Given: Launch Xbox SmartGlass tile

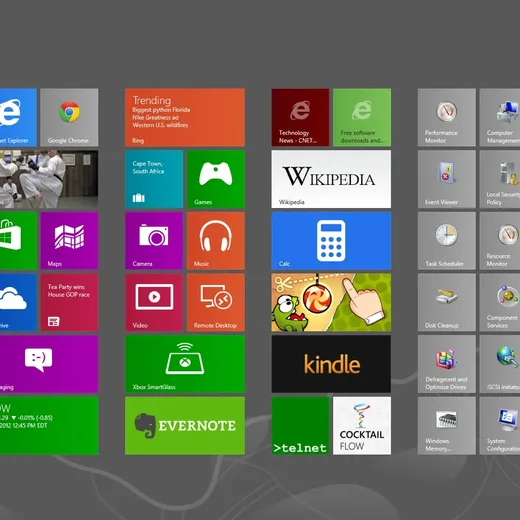Looking at the screenshot, I should (x=185, y=364).
